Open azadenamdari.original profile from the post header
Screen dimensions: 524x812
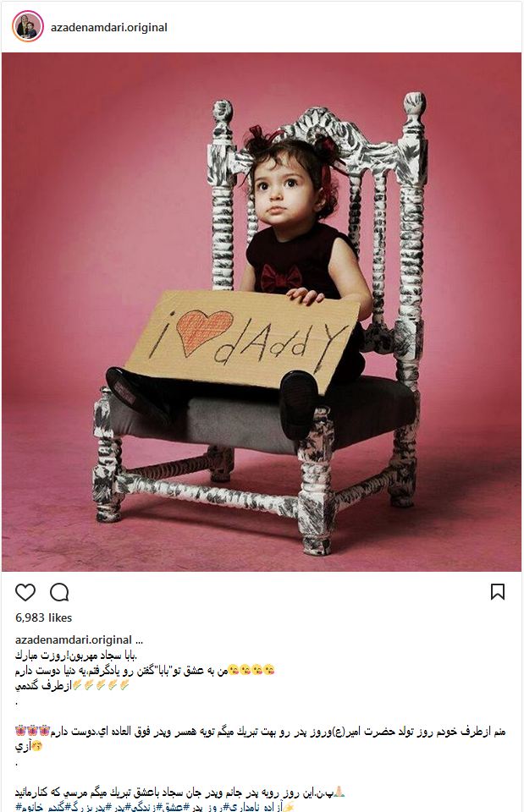point(109,27)
